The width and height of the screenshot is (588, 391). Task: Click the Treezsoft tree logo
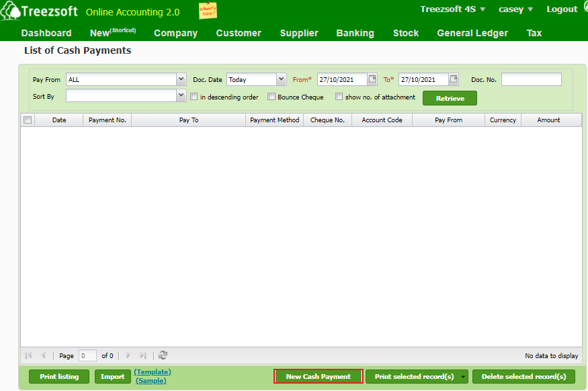[x=11, y=11]
